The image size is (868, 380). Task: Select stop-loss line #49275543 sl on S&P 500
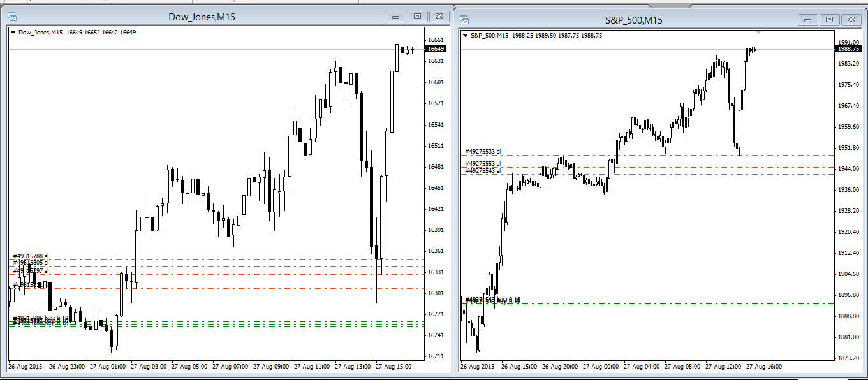click(x=483, y=170)
